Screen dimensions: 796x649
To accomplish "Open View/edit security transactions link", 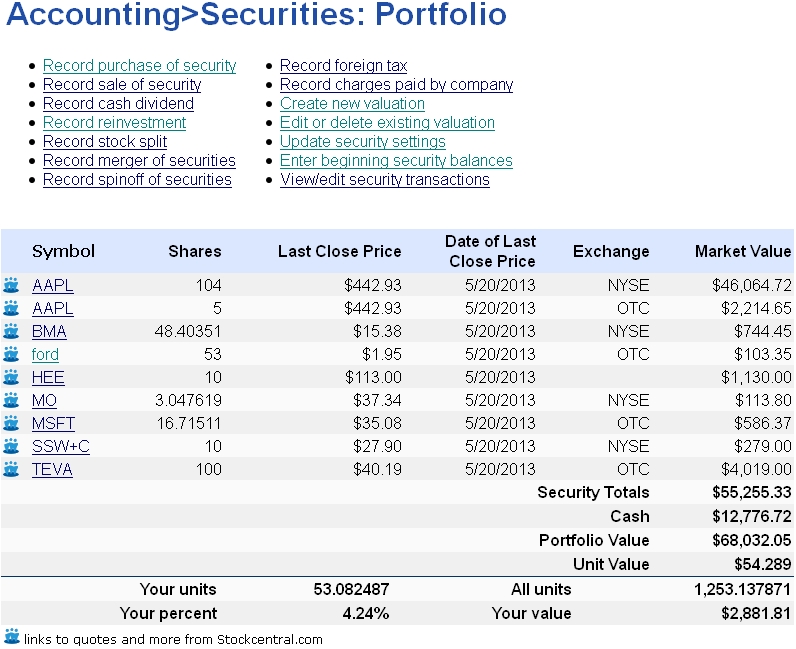I will point(385,180).
